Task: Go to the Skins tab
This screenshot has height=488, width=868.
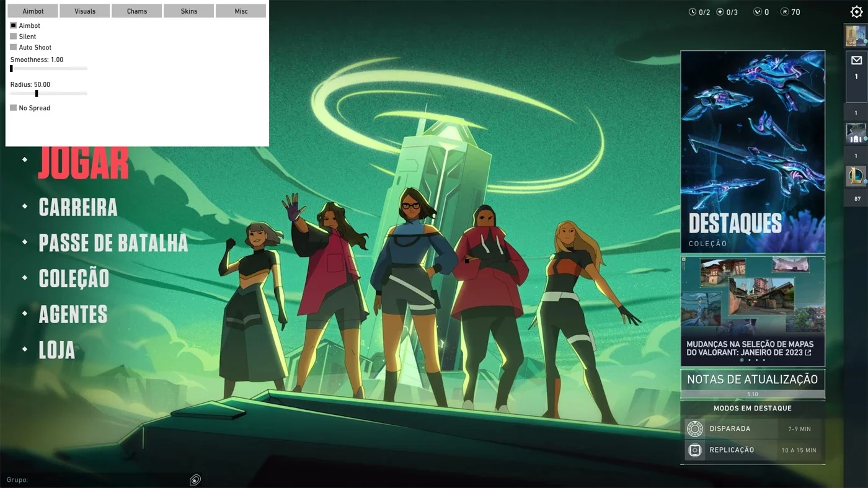Action: [x=189, y=11]
